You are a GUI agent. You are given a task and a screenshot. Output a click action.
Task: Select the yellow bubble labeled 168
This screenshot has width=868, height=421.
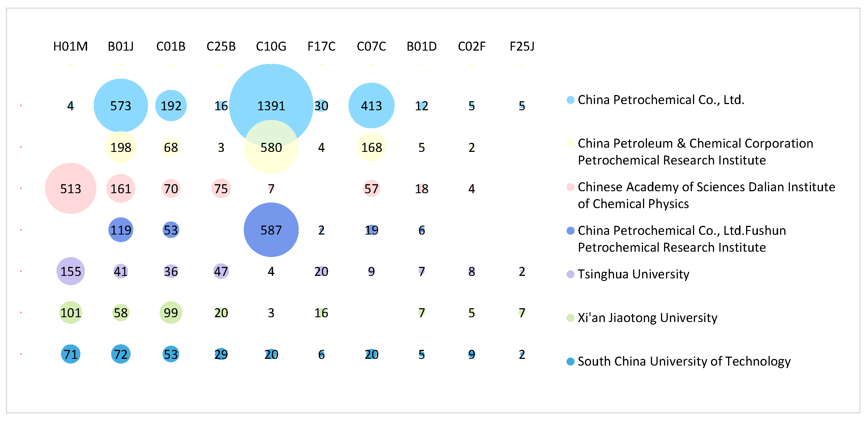[x=371, y=147]
